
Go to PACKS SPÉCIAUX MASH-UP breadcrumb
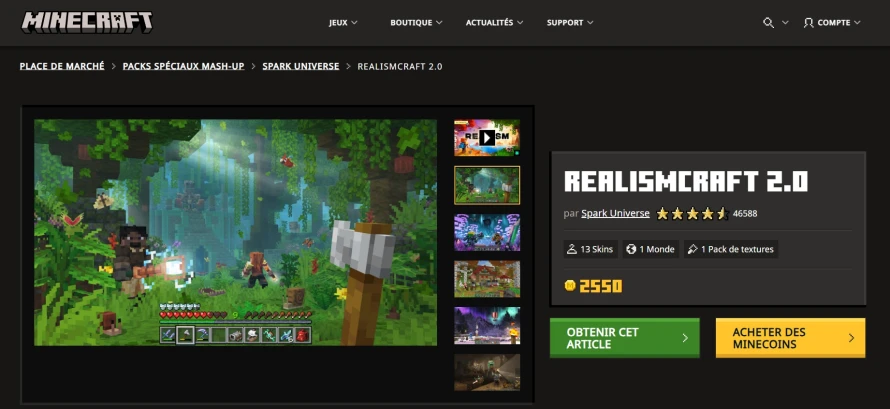[183, 66]
